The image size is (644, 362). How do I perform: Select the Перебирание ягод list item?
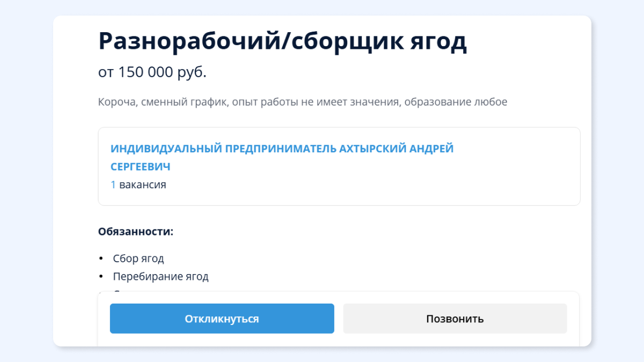(160, 277)
